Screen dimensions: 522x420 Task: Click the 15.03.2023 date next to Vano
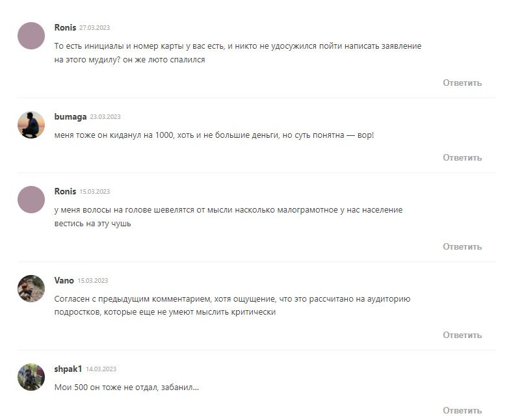point(93,281)
